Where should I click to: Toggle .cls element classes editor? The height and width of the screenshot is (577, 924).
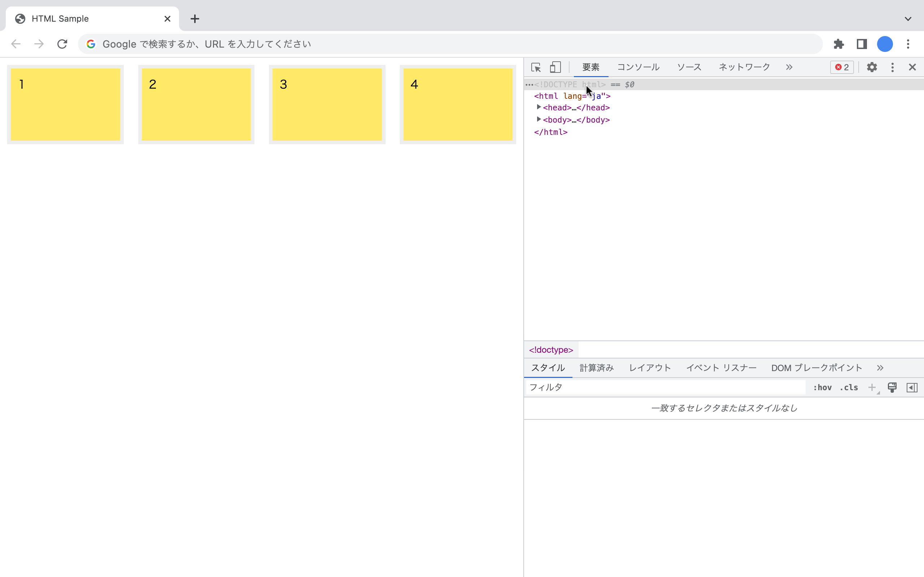click(x=849, y=387)
